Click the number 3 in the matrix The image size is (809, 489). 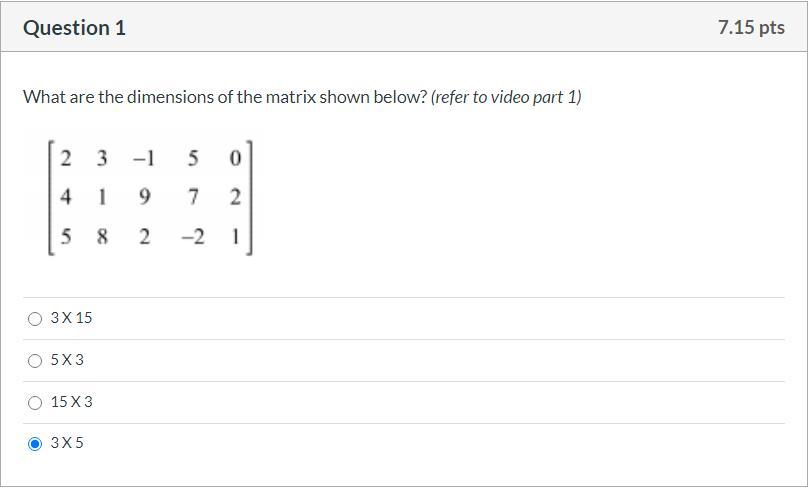(x=102, y=158)
